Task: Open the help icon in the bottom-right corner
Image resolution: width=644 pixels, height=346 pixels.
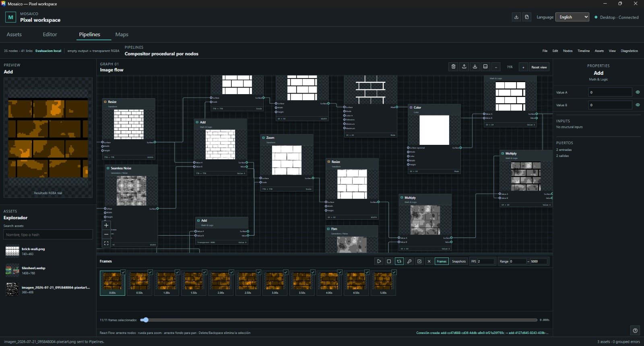Action: [x=635, y=331]
